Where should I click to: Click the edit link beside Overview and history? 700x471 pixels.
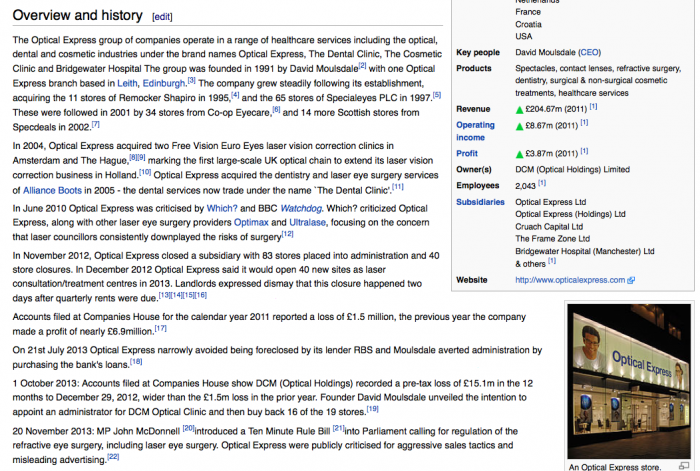[x=162, y=17]
